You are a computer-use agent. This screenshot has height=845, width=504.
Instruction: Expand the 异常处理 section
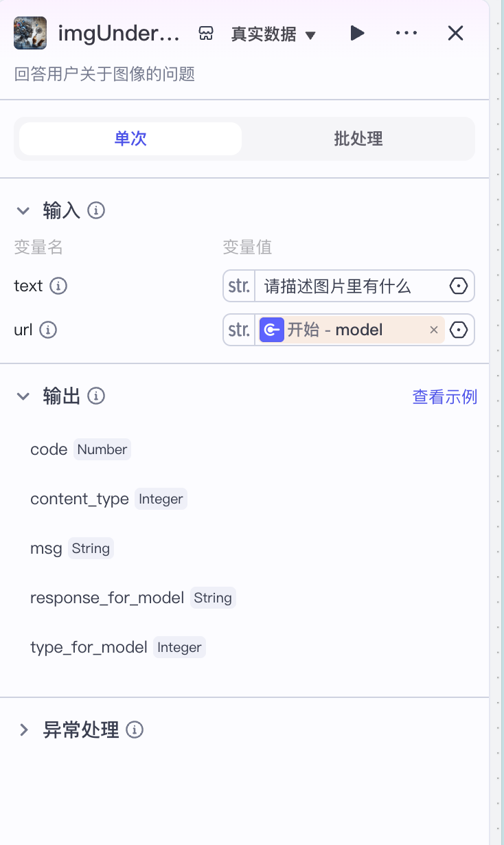[23, 730]
